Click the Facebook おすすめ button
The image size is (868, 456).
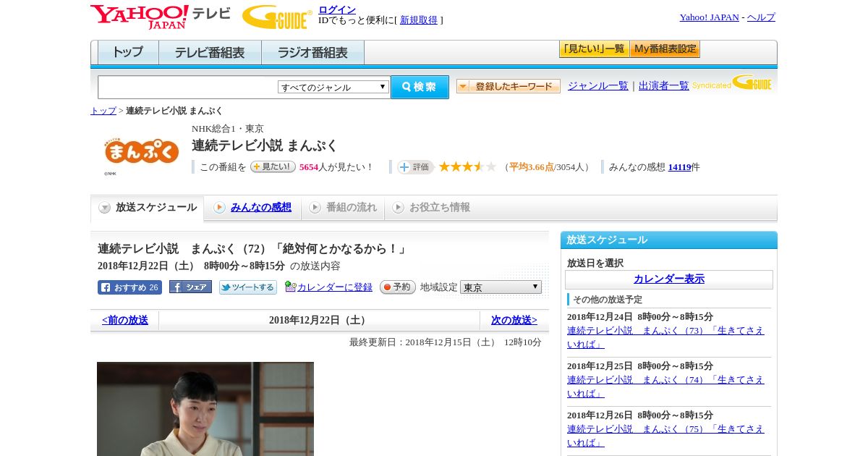click(x=129, y=287)
